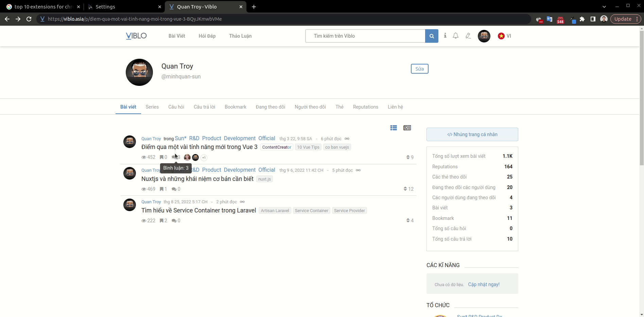The image size is (644, 317).
Task: Click the Service Provider tag
Action: 349,211
